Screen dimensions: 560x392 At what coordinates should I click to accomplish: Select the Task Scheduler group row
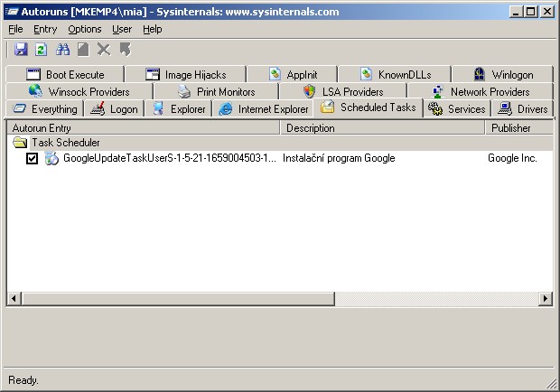280,143
